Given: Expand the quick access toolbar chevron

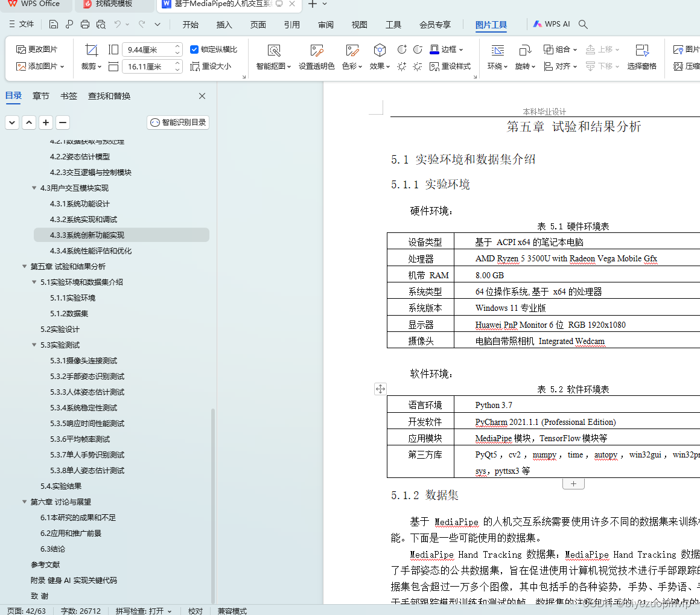Looking at the screenshot, I should click(157, 24).
